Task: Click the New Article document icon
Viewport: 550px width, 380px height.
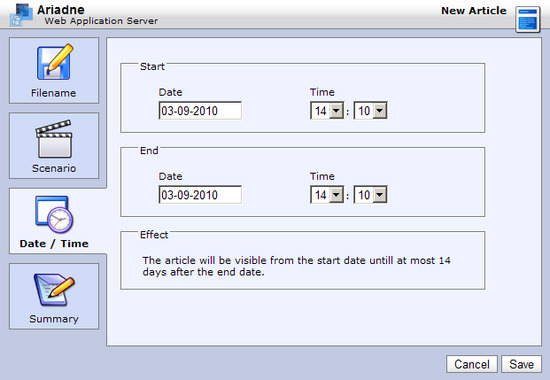Action: pyautogui.click(x=528, y=19)
